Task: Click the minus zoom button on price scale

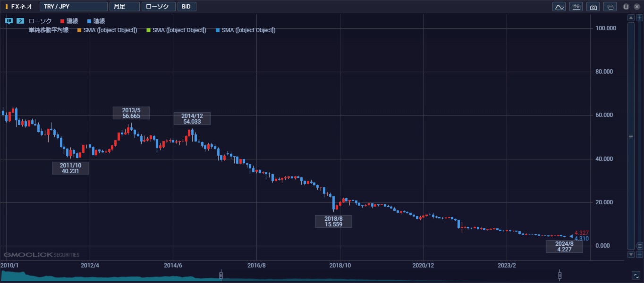Action: (639, 254)
